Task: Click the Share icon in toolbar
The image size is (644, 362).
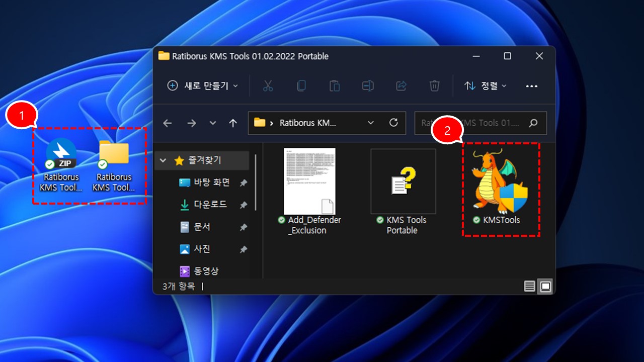Action: click(x=401, y=86)
